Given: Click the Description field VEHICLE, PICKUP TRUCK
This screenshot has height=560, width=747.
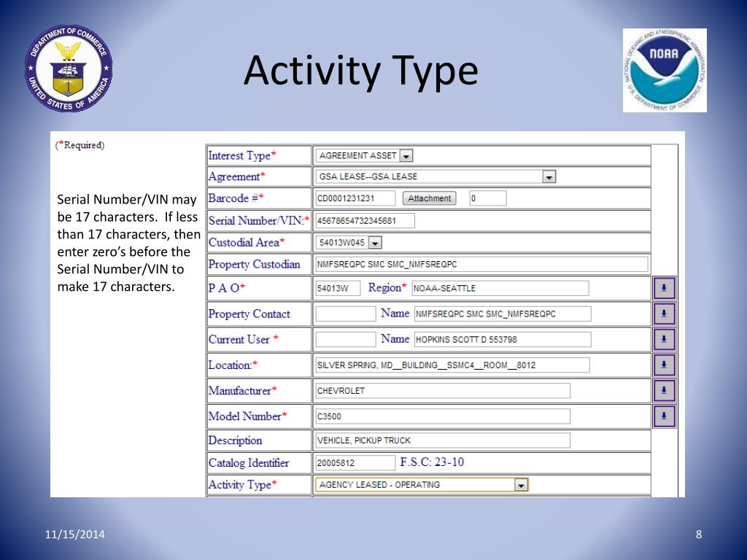Looking at the screenshot, I should tap(443, 440).
